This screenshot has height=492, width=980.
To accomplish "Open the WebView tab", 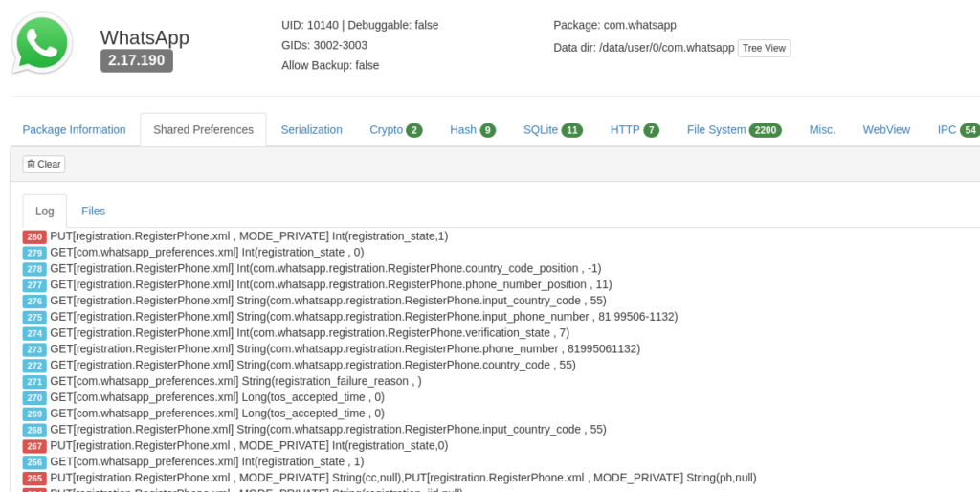I will 886,130.
